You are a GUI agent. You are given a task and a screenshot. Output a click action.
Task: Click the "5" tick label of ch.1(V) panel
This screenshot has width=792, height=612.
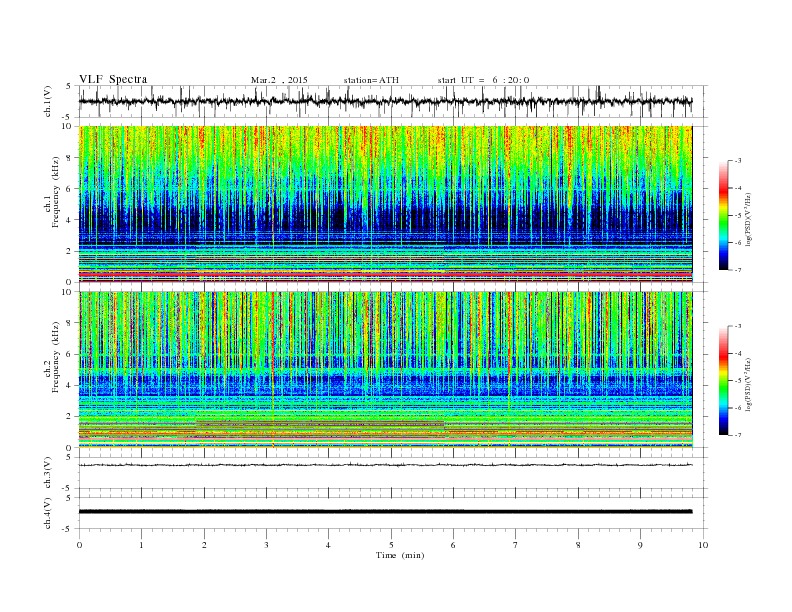click(x=69, y=86)
